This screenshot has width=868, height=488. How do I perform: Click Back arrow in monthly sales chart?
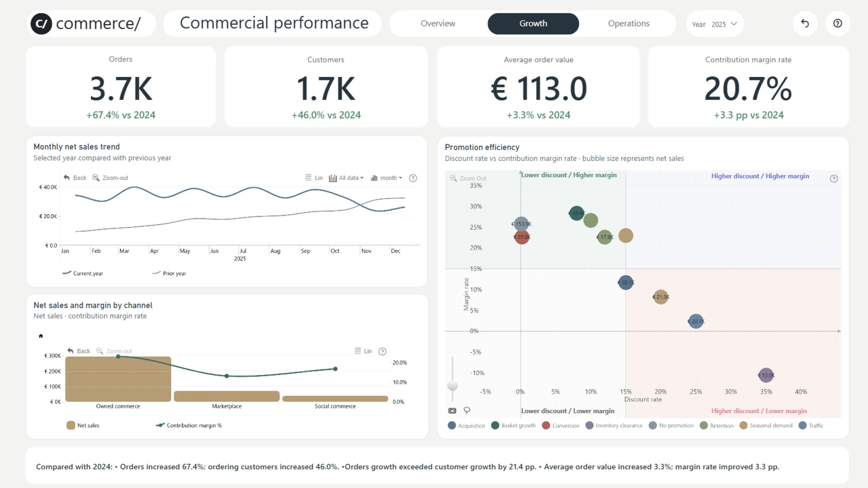pos(75,178)
